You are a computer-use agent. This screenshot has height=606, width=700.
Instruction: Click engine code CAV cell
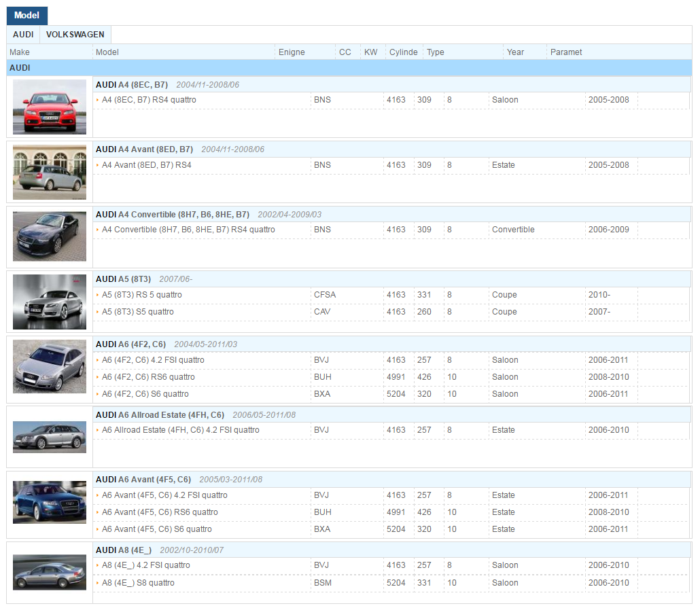click(322, 312)
